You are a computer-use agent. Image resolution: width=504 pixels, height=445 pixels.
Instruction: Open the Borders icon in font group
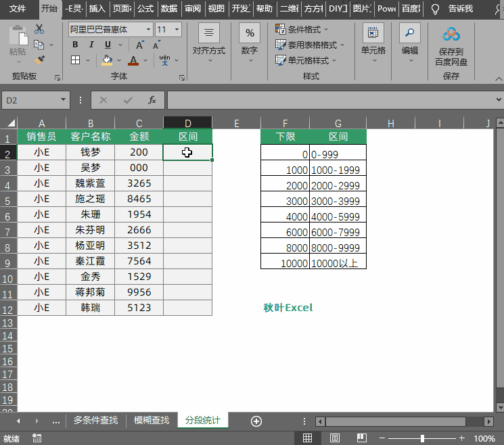pos(76,60)
